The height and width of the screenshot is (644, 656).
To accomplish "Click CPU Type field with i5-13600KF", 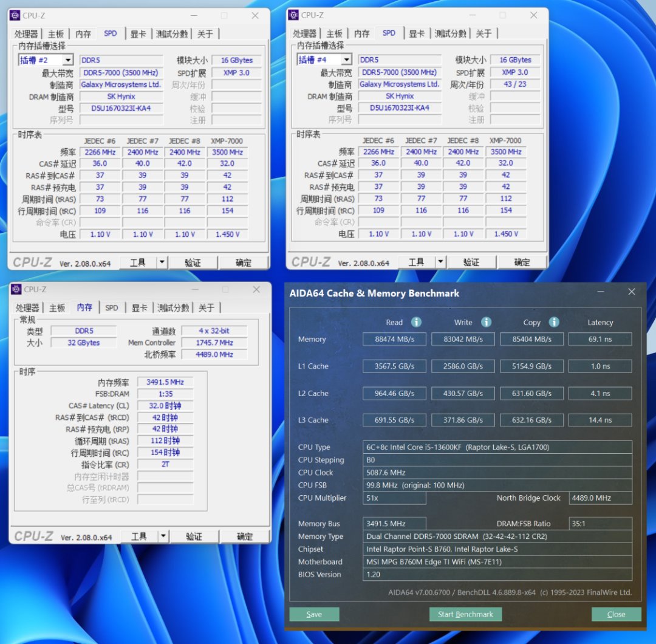I will 497,447.
